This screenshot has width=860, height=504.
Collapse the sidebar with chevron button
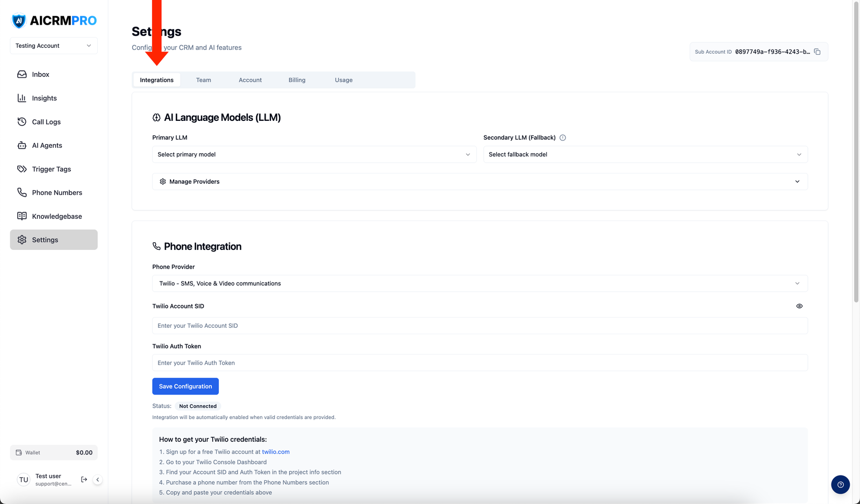click(97, 479)
